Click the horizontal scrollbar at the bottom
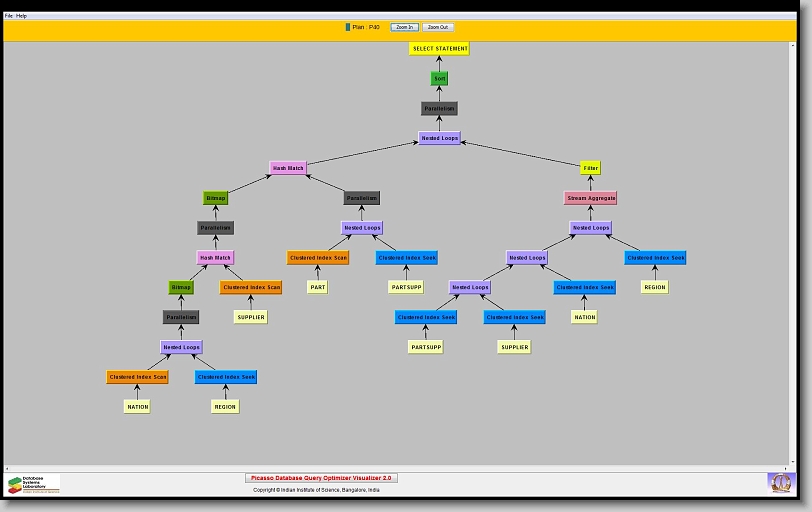 pyautogui.click(x=400, y=467)
